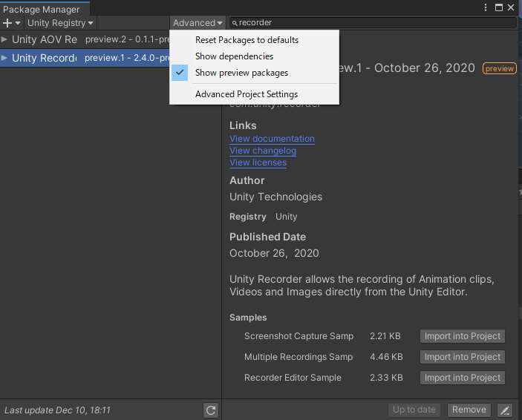Screen dimensions: 522x420
Task: Expand the Unity Recorder package versions
Action: tap(5, 58)
